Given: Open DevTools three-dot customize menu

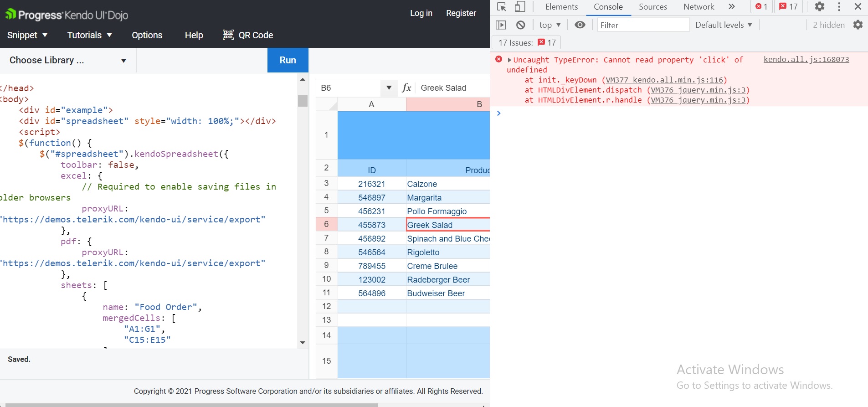Looking at the screenshot, I should 839,7.
